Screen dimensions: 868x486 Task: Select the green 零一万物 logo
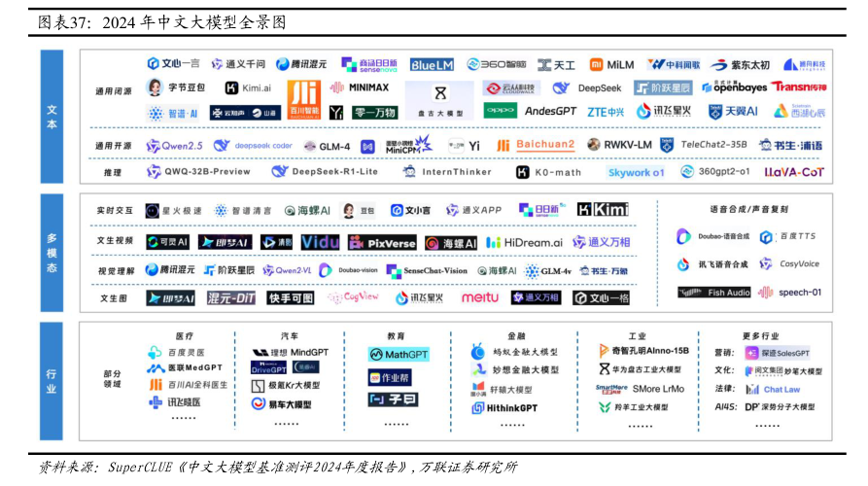[x=375, y=113]
